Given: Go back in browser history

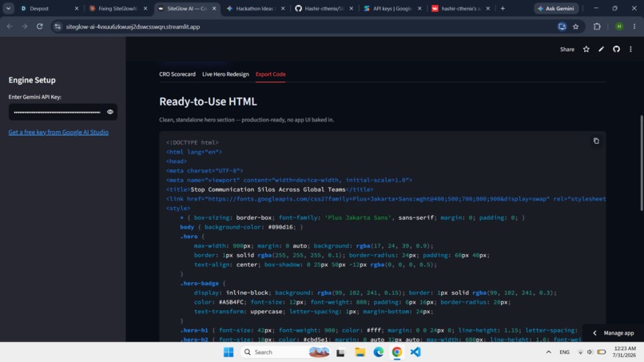Looking at the screenshot, I should pyautogui.click(x=10, y=26).
